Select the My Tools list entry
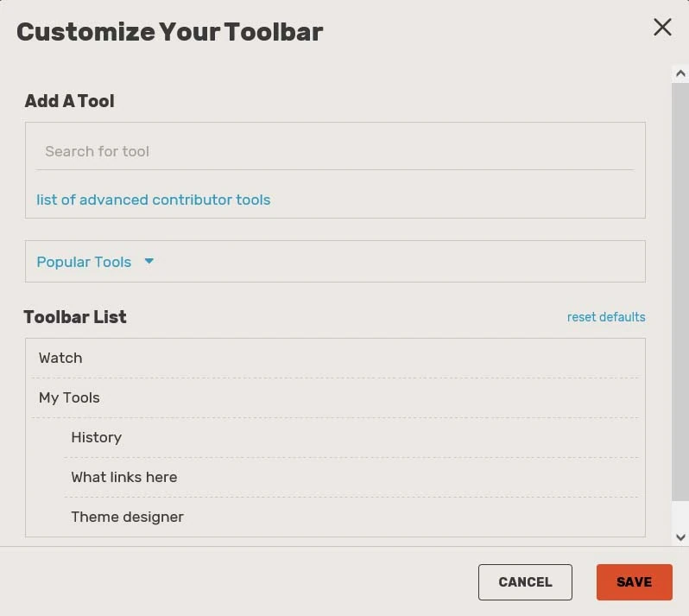Image resolution: width=689 pixels, height=616 pixels. click(69, 397)
